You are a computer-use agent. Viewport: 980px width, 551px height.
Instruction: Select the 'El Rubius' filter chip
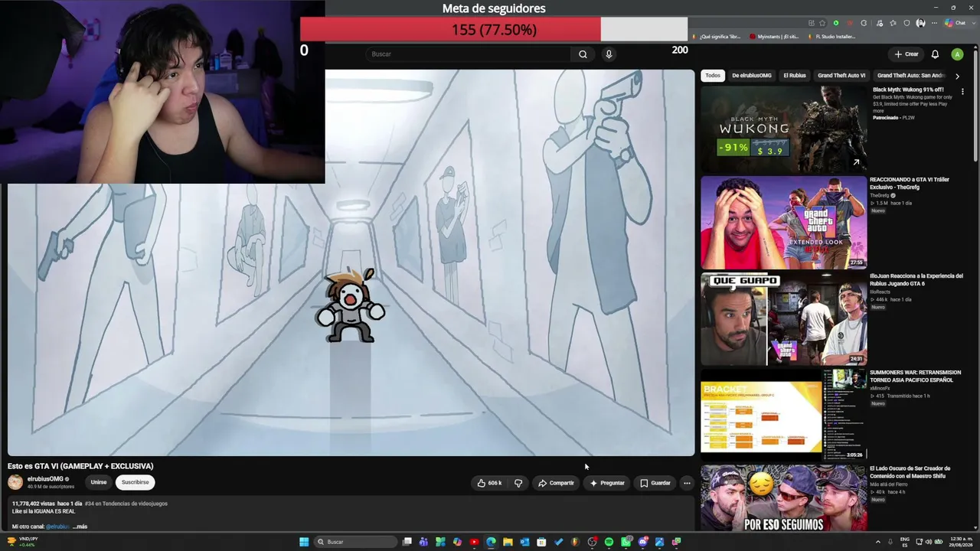(795, 76)
